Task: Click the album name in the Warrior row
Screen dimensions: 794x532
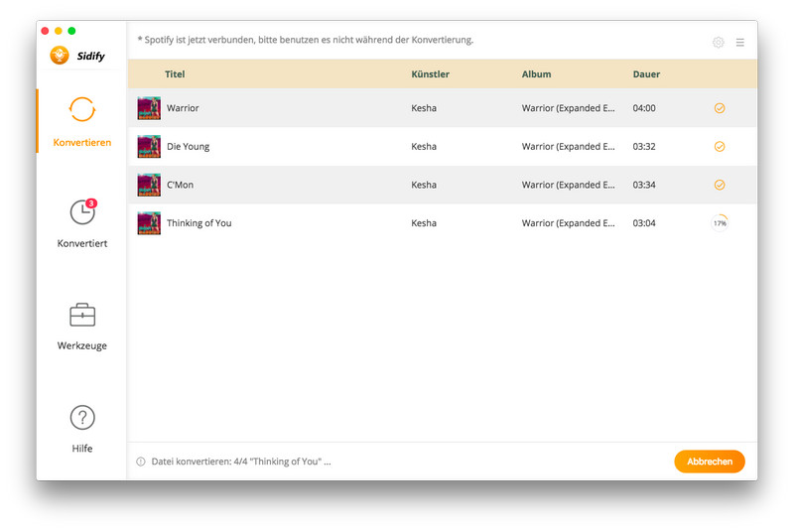Action: (568, 108)
